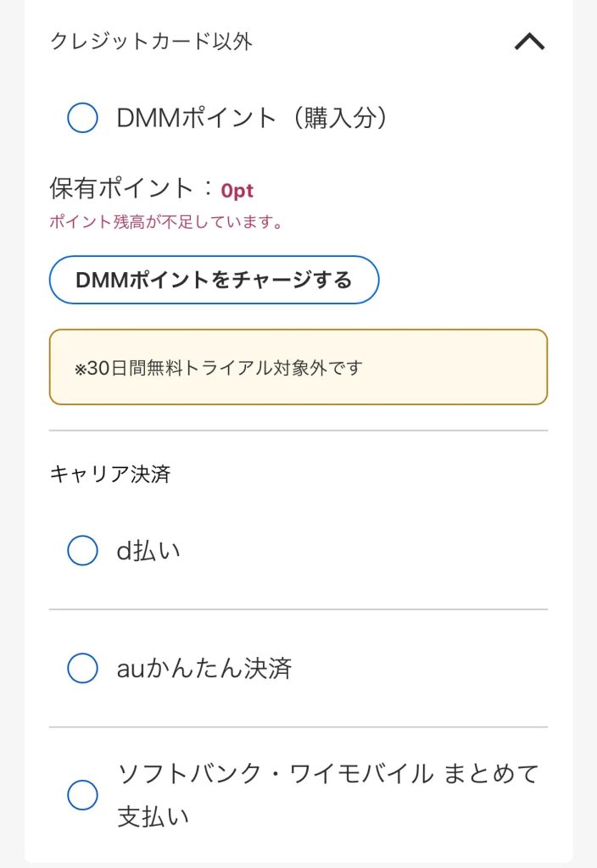Click the auかんたん決済 label text
The image size is (597, 868).
pos(204,669)
